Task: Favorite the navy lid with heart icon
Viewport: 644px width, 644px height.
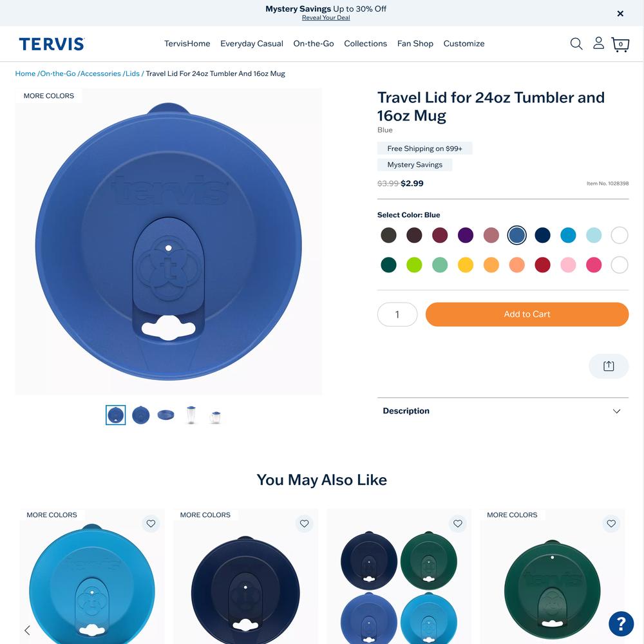Action: (x=304, y=523)
